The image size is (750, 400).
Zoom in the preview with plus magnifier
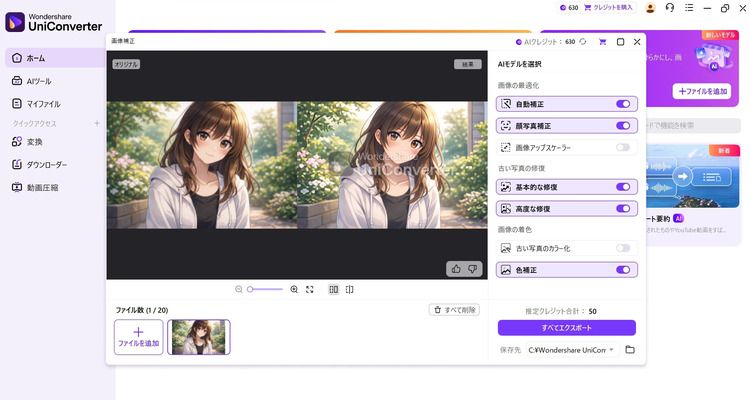pos(294,289)
